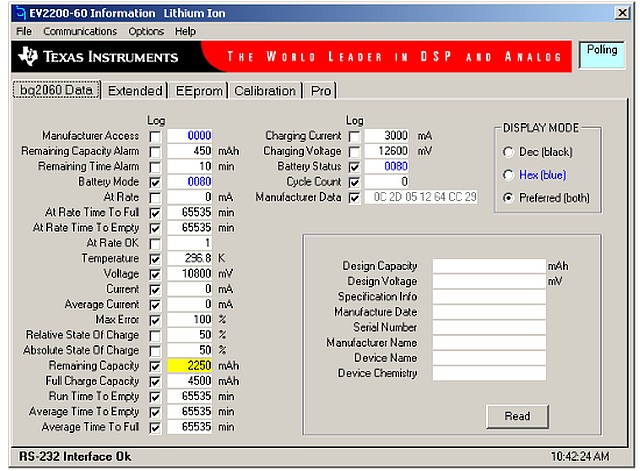Enable Relative State Of Charge logging
640x471 pixels.
tap(155, 335)
